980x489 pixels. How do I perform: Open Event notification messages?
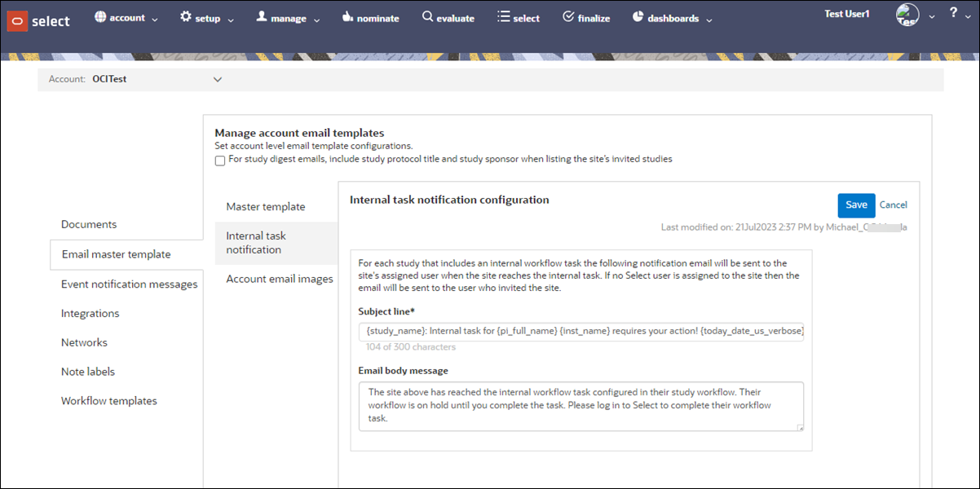pyautogui.click(x=130, y=284)
